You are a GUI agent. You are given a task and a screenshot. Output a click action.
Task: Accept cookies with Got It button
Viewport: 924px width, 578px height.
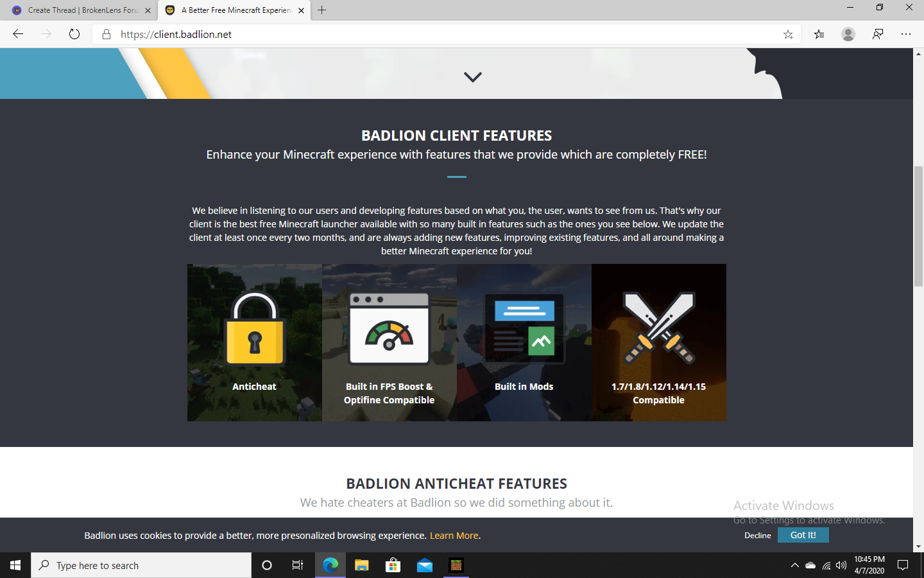tap(803, 535)
